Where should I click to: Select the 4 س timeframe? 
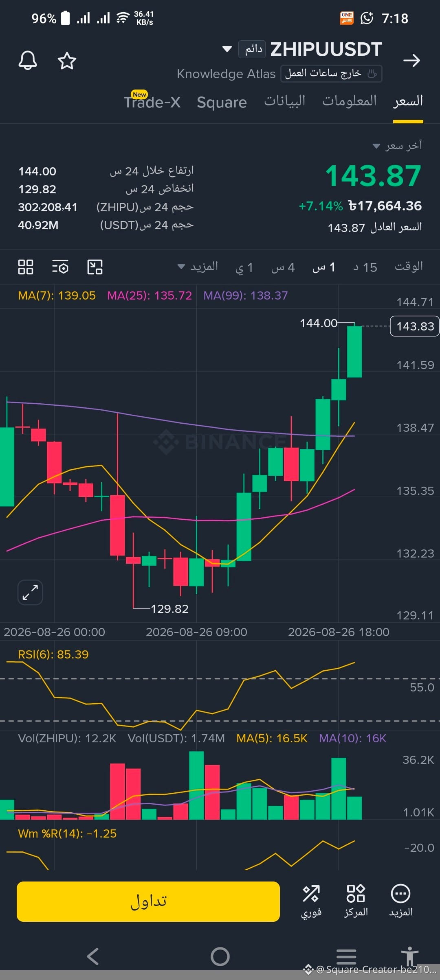(x=283, y=267)
